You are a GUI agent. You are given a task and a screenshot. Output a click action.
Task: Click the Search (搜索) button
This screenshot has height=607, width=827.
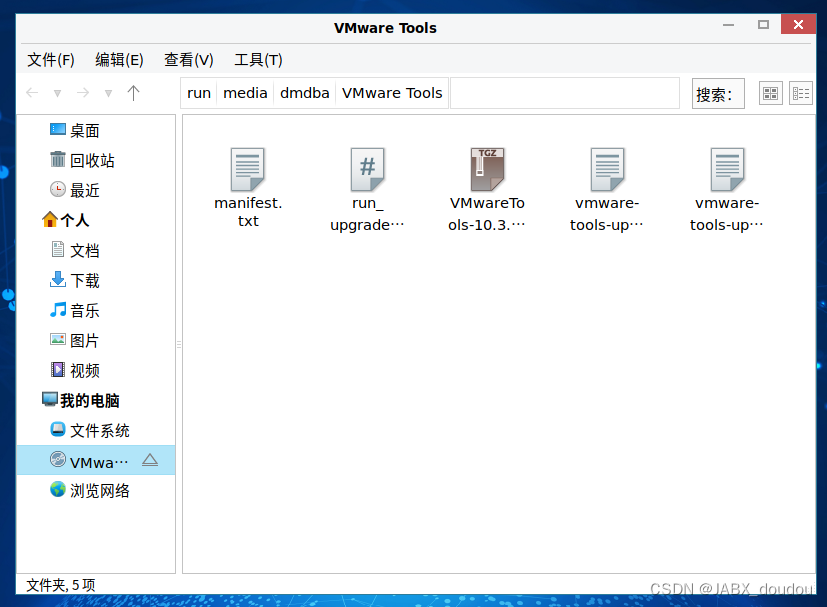(x=718, y=94)
